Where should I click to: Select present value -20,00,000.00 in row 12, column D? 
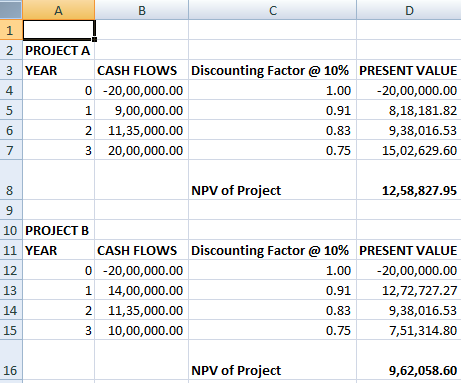(409, 270)
